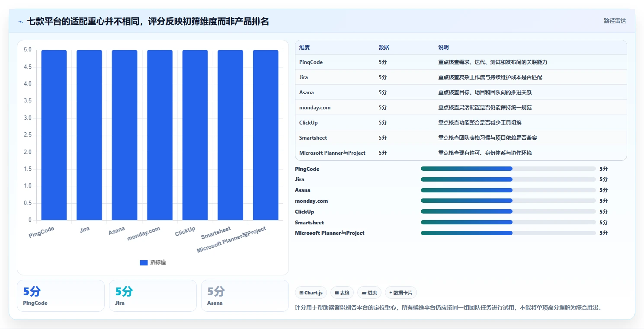Select the monday.com bar in chart
The image size is (644, 329).
coord(160,135)
